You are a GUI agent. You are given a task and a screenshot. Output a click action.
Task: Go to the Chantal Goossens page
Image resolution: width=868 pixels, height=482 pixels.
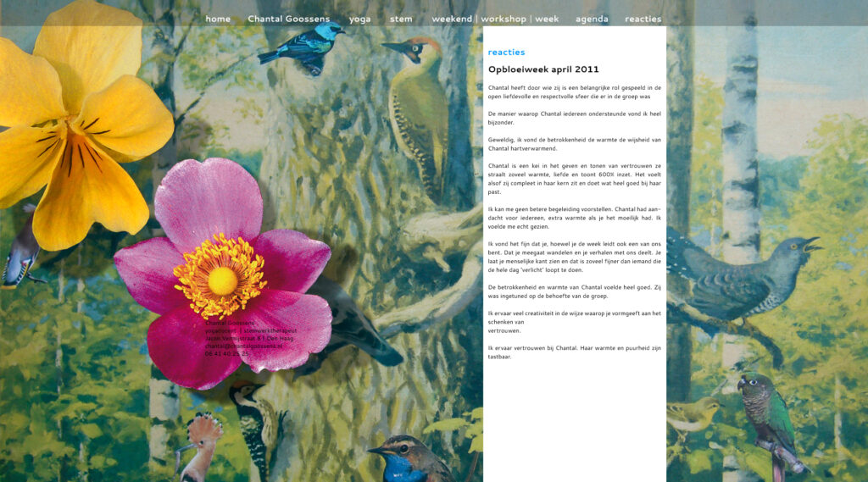(x=288, y=19)
